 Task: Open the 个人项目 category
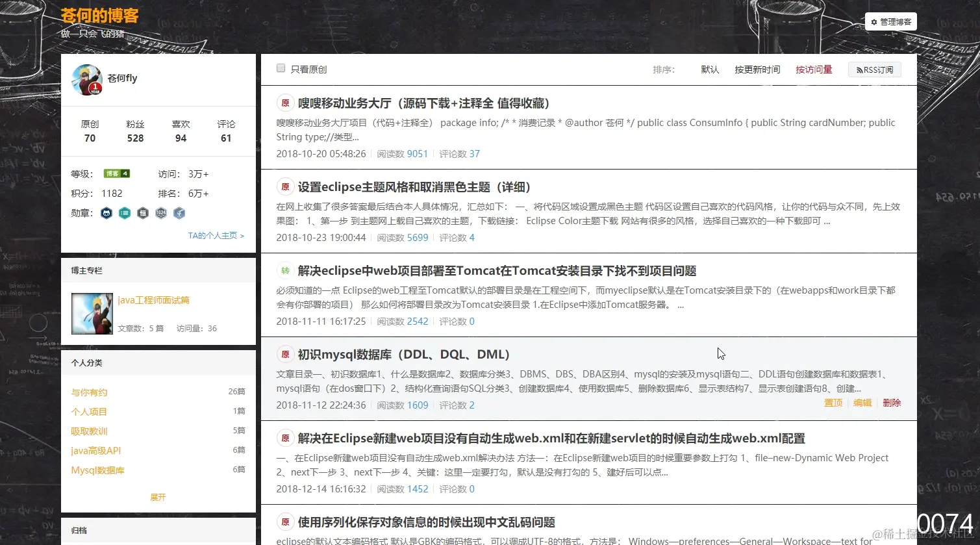click(x=89, y=412)
